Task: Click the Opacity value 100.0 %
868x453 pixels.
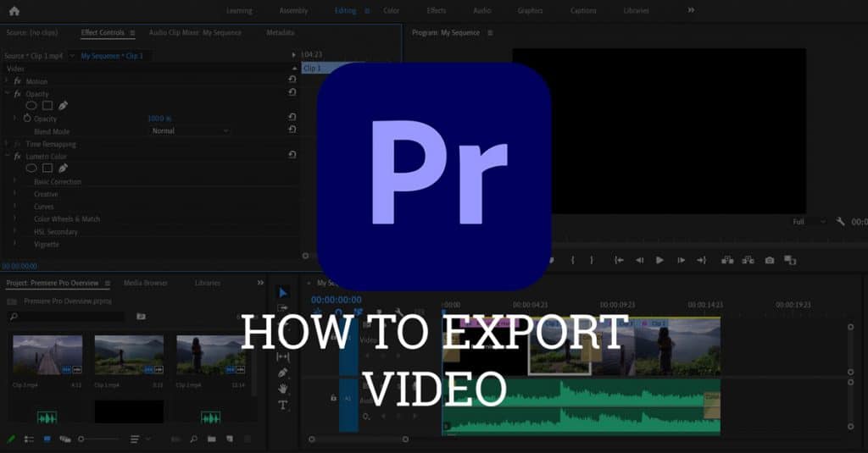Action: pos(159,119)
